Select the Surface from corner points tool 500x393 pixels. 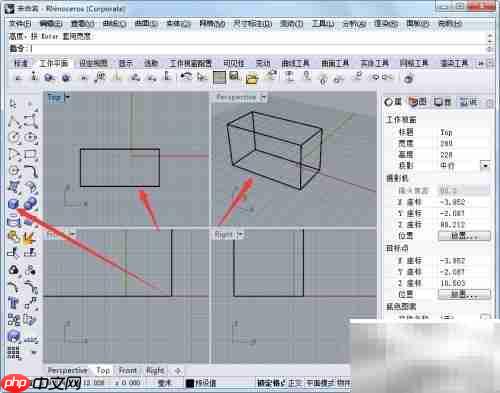14,187
